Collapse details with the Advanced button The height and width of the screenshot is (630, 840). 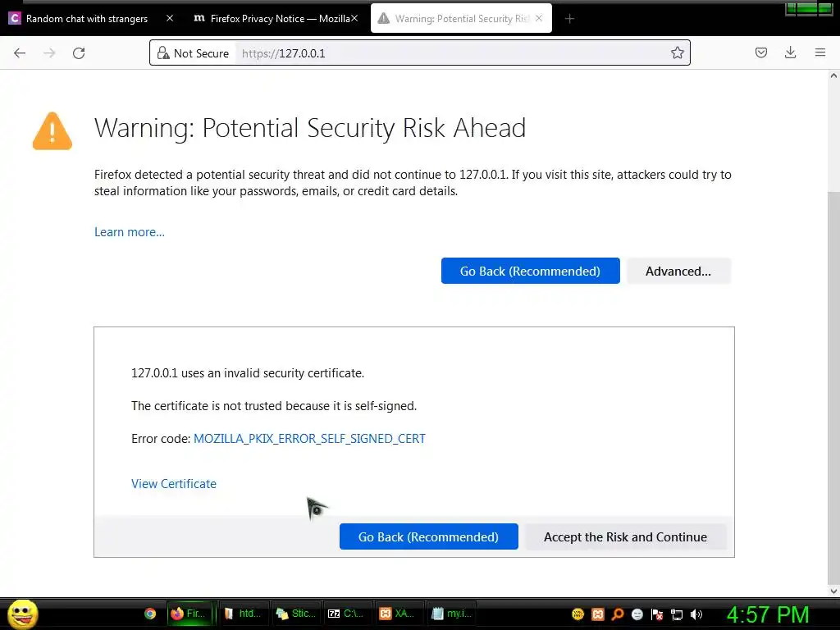pyautogui.click(x=678, y=272)
